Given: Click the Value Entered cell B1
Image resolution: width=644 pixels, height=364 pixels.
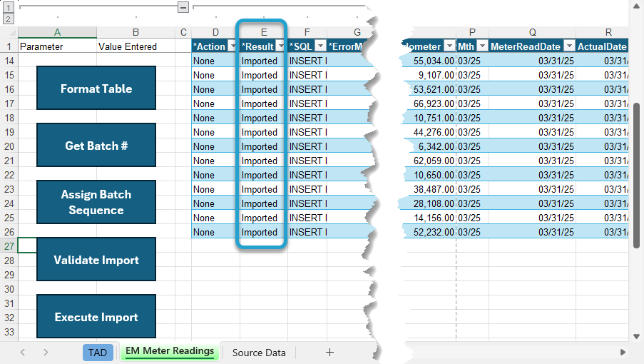Looking at the screenshot, I should 136,46.
